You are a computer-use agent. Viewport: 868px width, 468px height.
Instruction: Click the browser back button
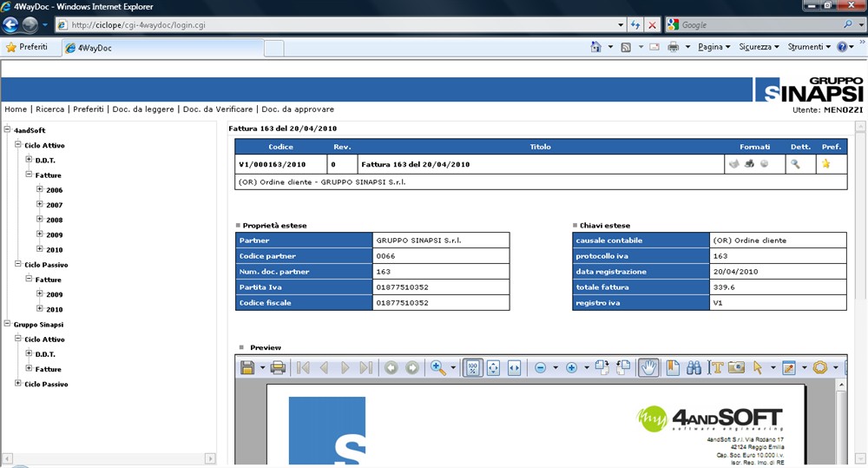pyautogui.click(x=10, y=24)
